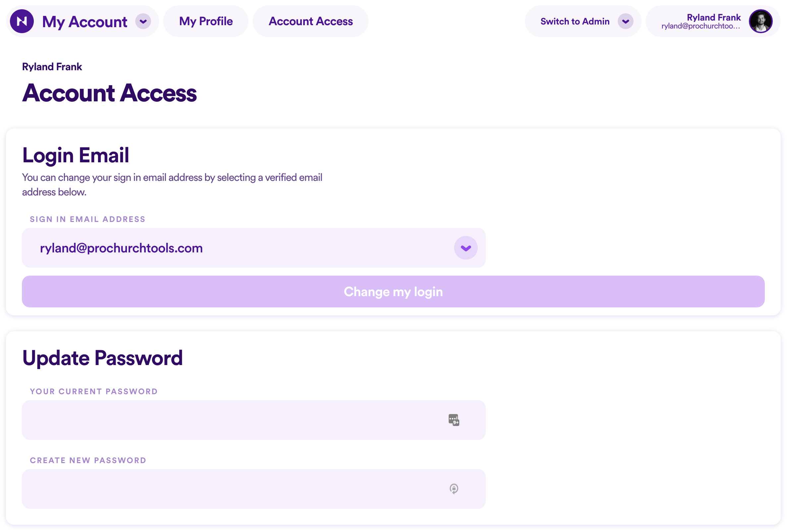Click the Ryland Frank user name in header

714,17
